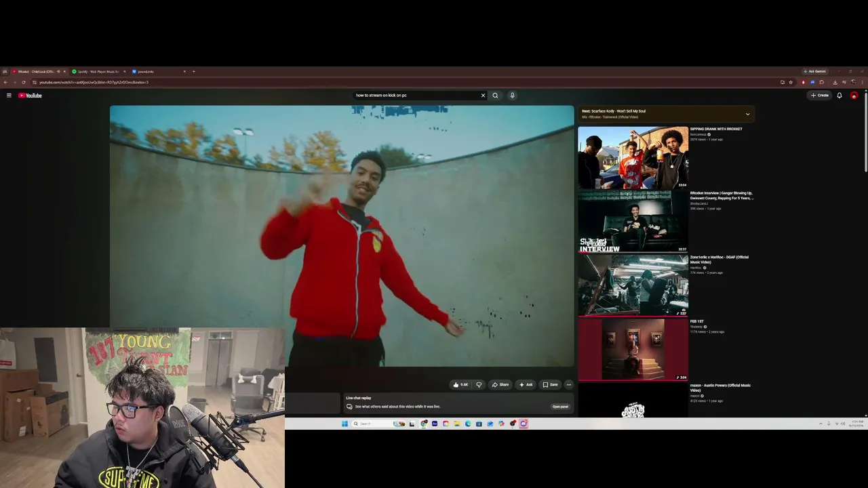Open the Windows Start menu

(344, 424)
